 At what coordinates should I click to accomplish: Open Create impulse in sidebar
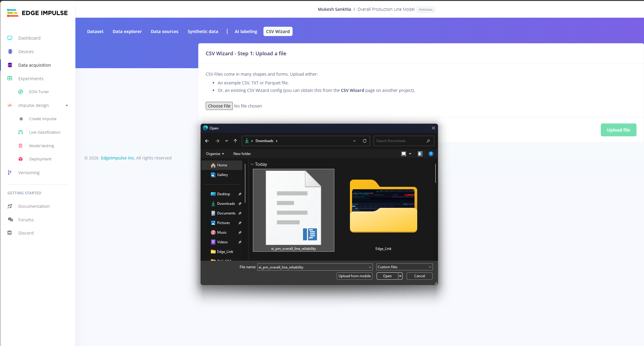43,119
